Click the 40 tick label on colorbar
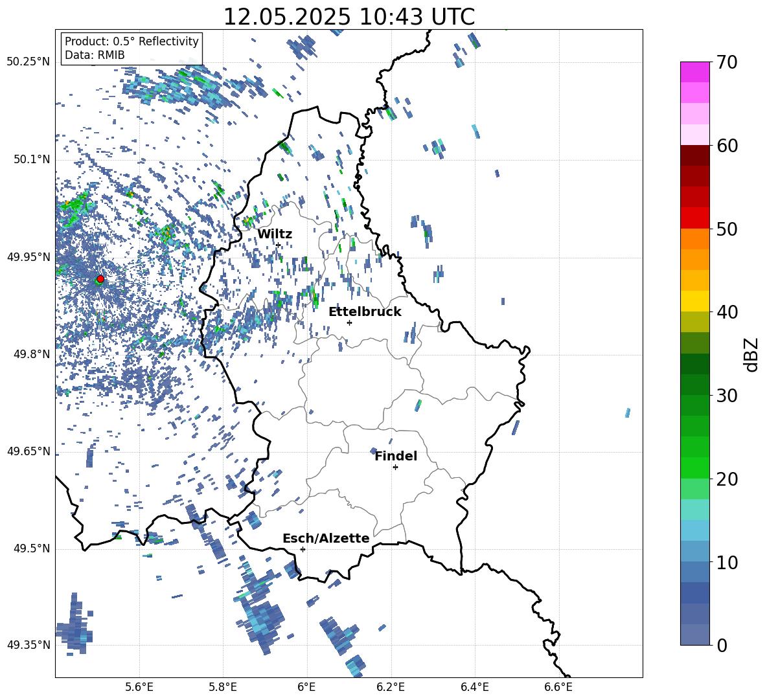 coord(726,312)
